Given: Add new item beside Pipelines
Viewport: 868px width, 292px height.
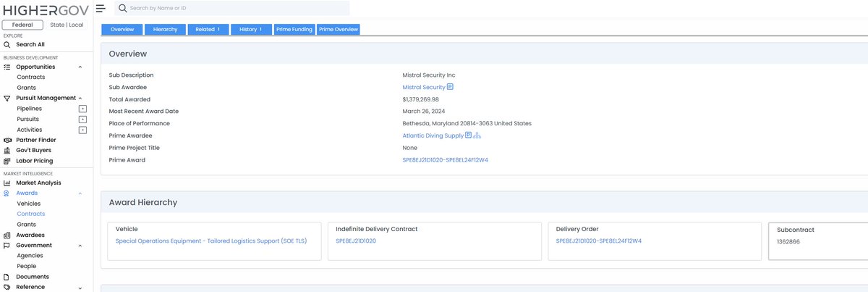Looking at the screenshot, I should coord(82,109).
